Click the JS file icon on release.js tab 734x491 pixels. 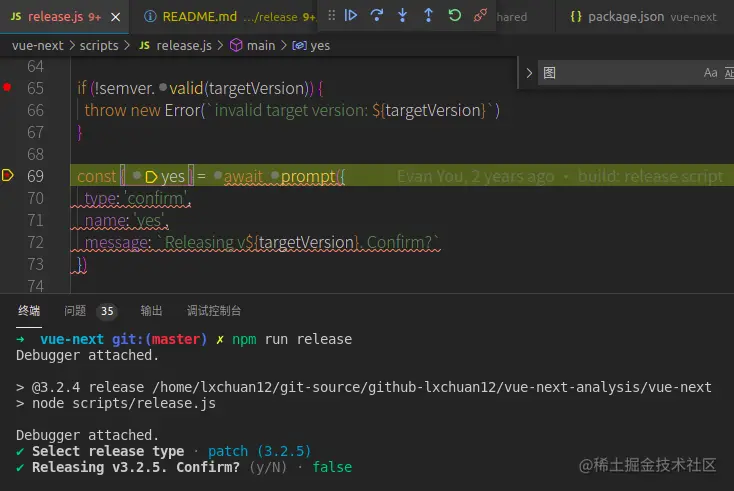click(16, 17)
